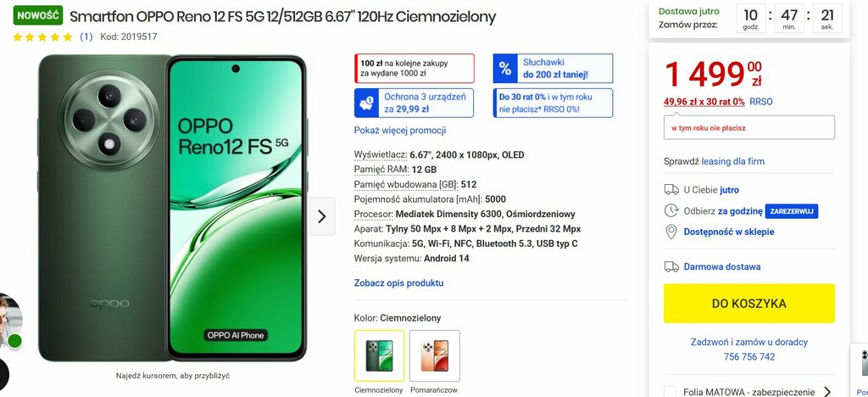Screen dimensions: 868x397
Task: Click the main OPPO Reno12 FS product image
Action: pos(172,208)
